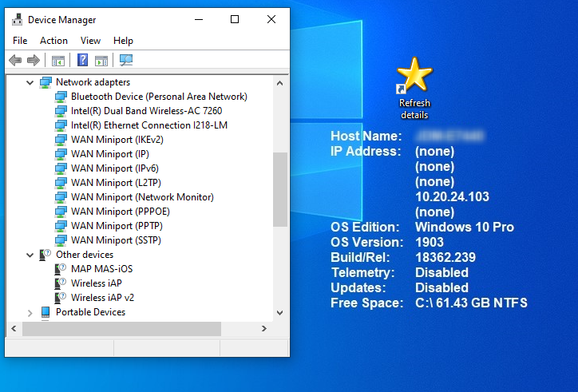The image size is (578, 392).
Task: Open the Action menu
Action: click(53, 41)
